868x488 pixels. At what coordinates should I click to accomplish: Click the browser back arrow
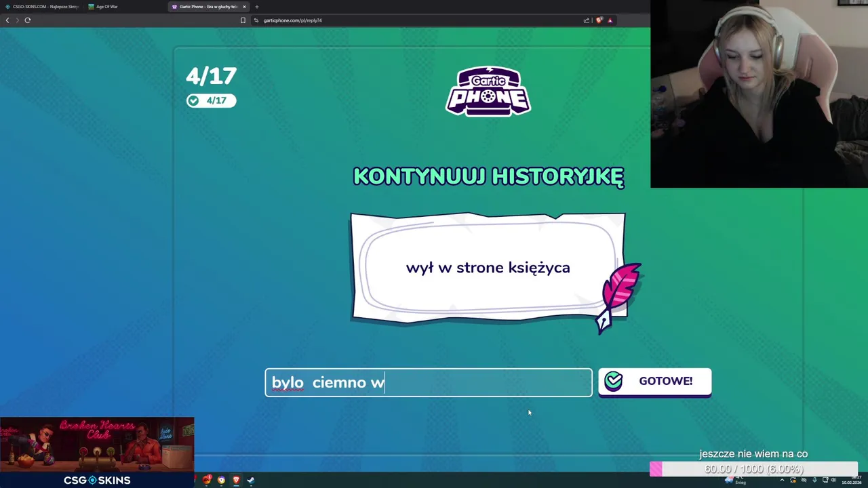tap(7, 20)
